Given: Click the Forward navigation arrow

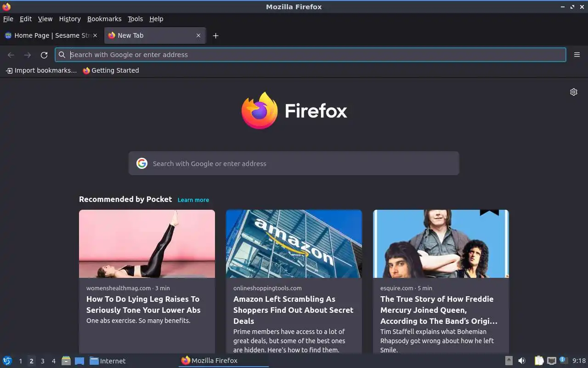Looking at the screenshot, I should [x=28, y=55].
